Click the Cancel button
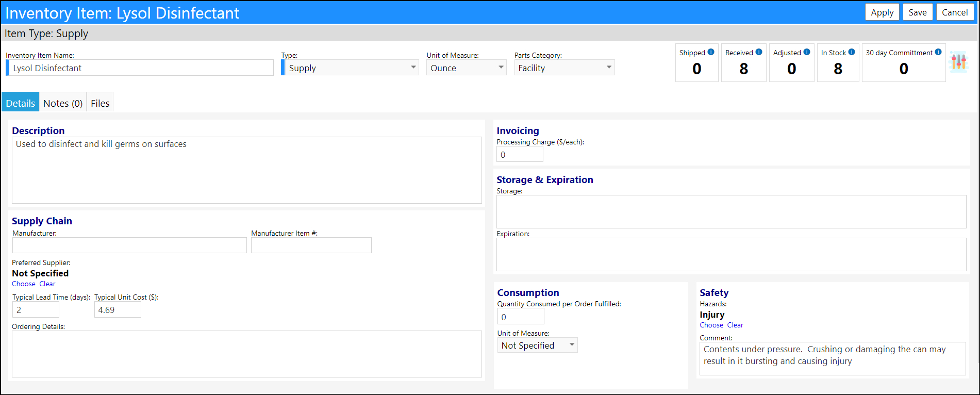This screenshot has width=980, height=395. (955, 12)
